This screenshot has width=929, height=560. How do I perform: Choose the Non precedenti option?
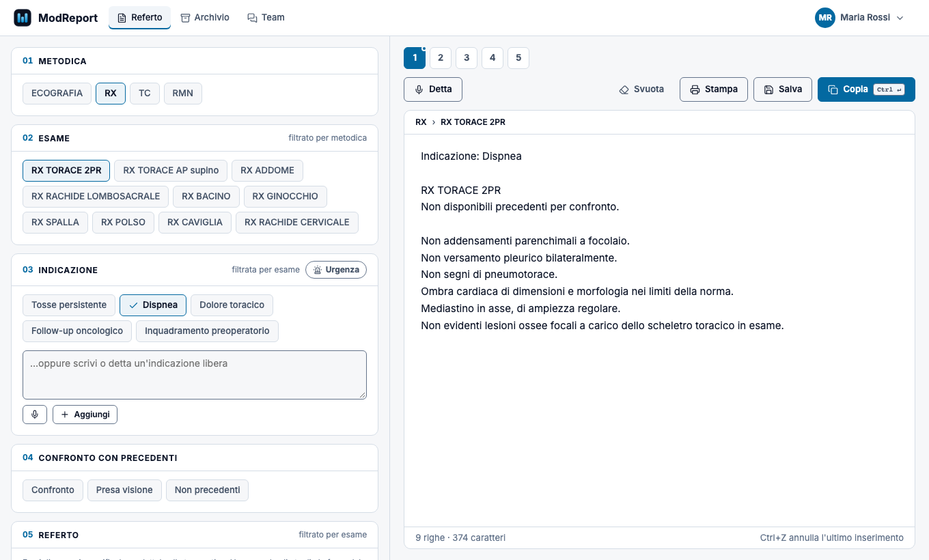tap(207, 490)
